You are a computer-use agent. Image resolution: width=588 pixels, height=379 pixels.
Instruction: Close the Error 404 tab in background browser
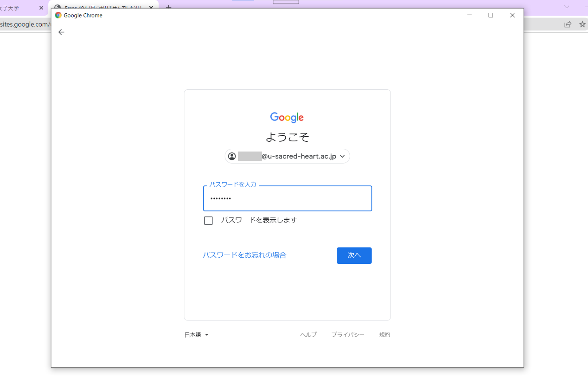tap(151, 7)
